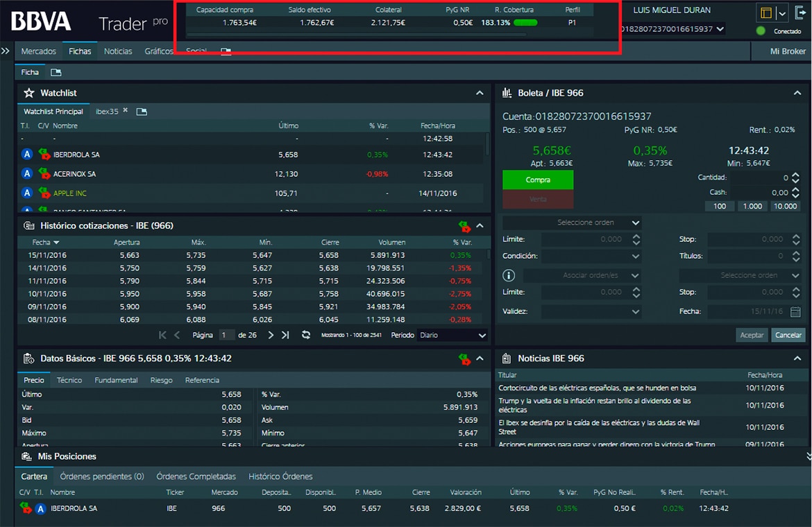Click the Aceptar button
Image resolution: width=812 pixels, height=527 pixels.
click(x=752, y=335)
